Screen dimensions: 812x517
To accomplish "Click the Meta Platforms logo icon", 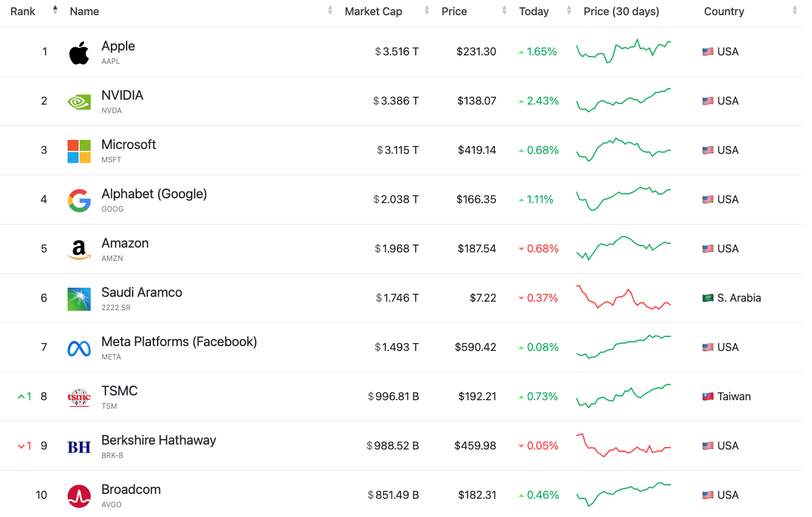I will (79, 349).
